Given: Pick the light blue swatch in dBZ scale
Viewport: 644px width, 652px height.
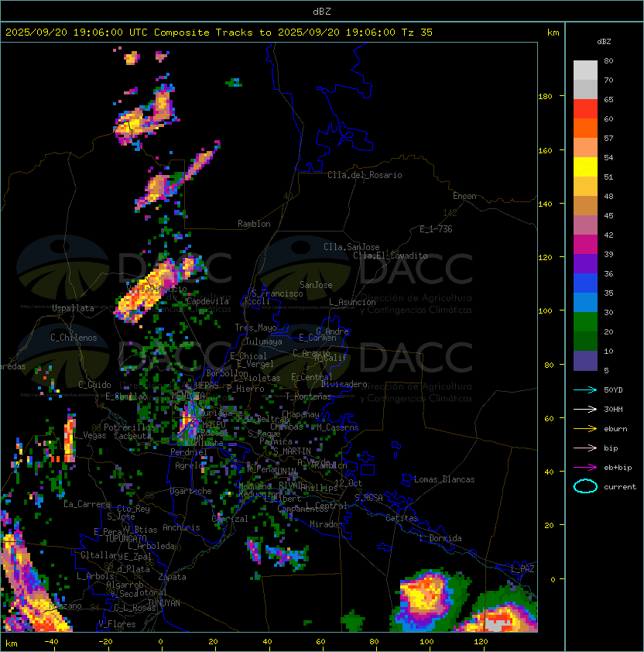Looking at the screenshot, I should 585,302.
